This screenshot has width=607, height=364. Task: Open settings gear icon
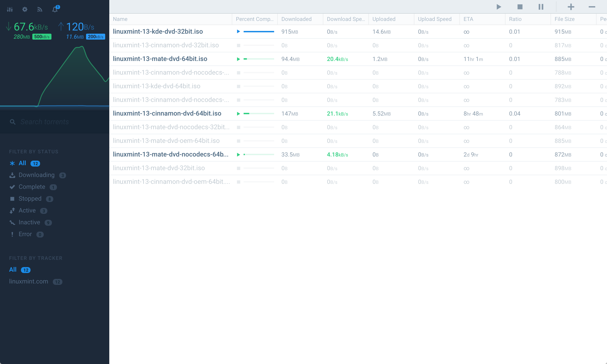click(25, 9)
